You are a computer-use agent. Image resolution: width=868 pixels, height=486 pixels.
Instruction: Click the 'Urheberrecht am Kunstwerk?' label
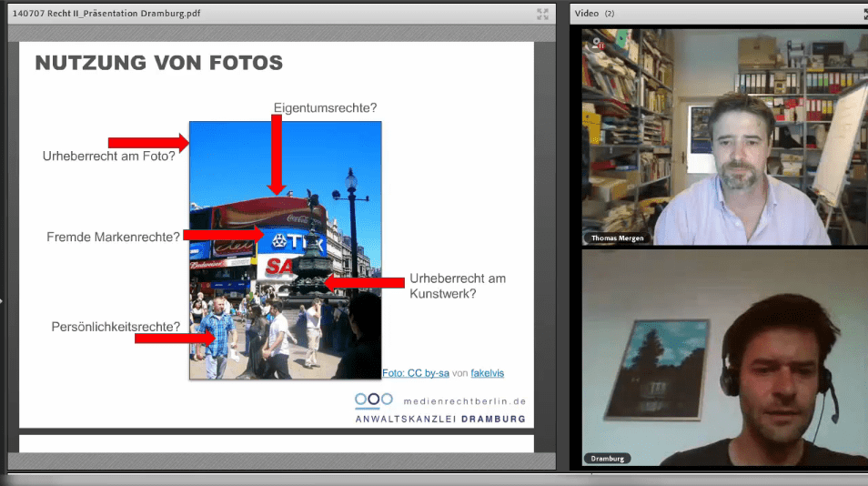458,286
